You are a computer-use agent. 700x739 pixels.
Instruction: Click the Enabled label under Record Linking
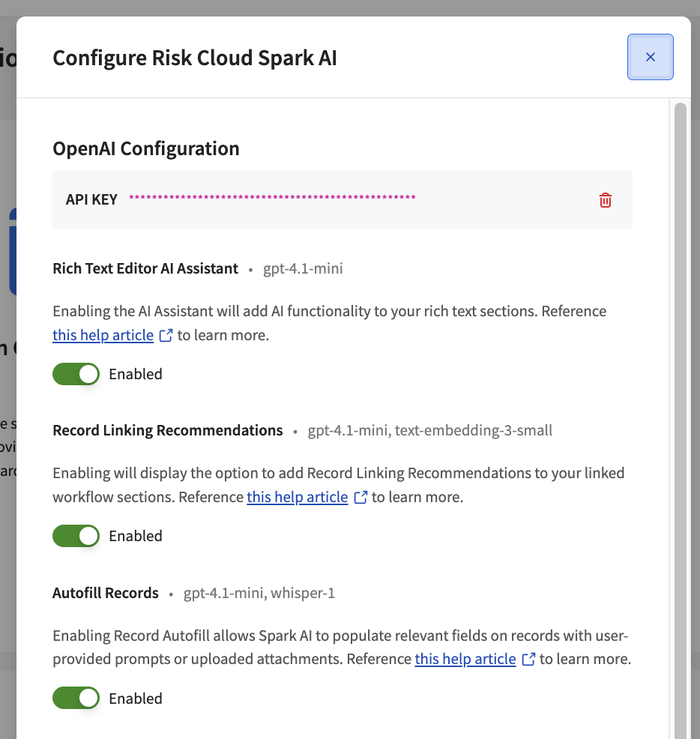coord(136,536)
